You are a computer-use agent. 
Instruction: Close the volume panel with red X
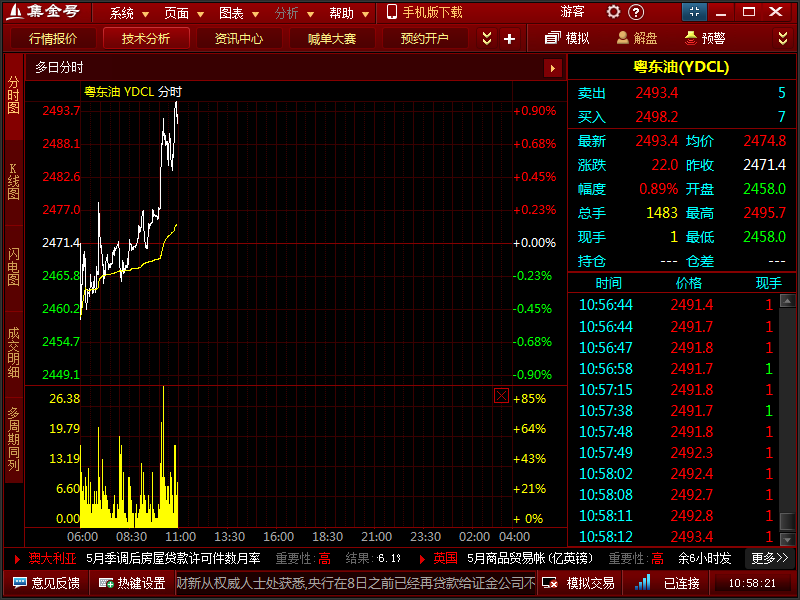pos(501,395)
